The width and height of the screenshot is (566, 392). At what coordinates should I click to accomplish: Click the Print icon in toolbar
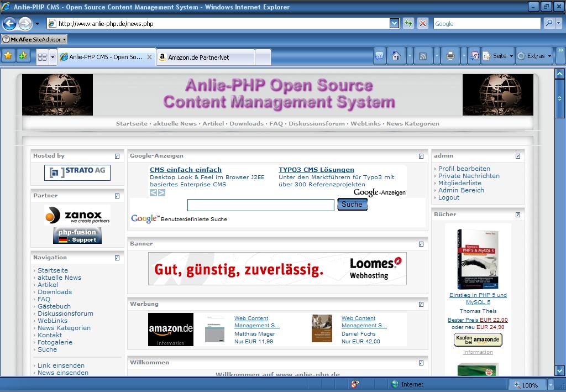pyautogui.click(x=450, y=56)
